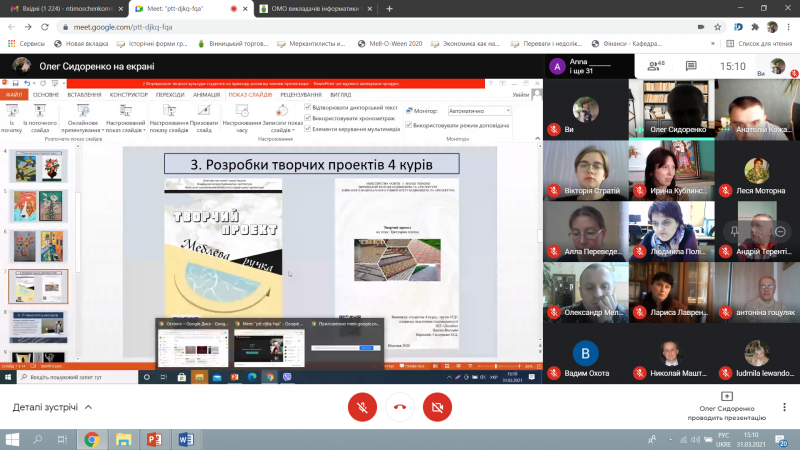Open Chrome three-dot menu
The image size is (800, 450).
(x=789, y=27)
